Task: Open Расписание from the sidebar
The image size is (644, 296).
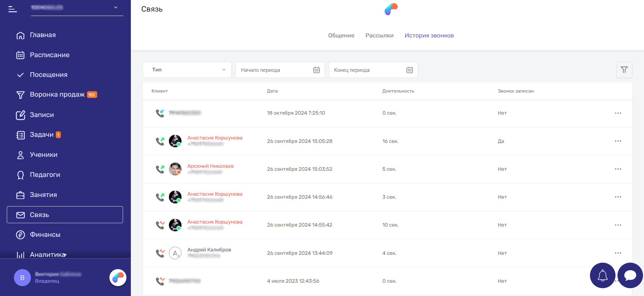Action: click(x=50, y=55)
